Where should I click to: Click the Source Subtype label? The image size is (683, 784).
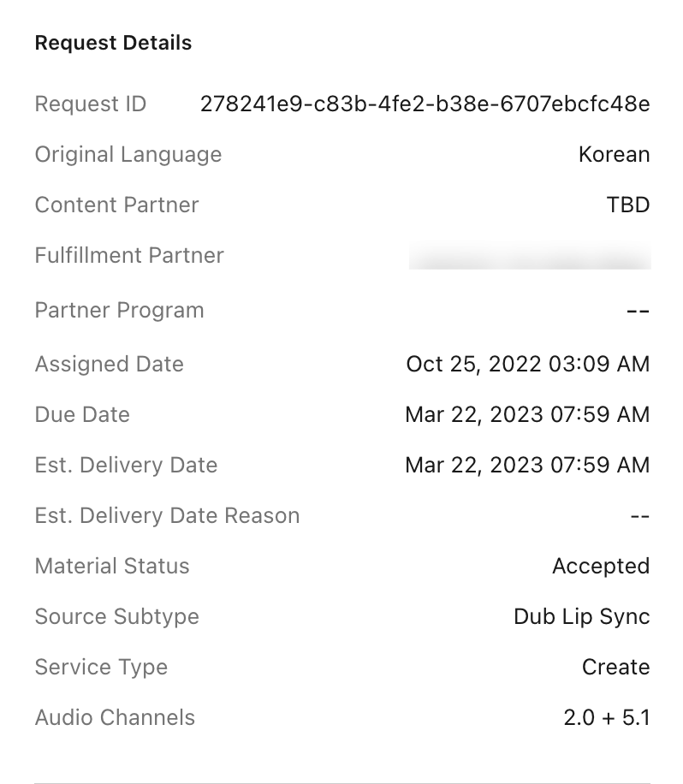(117, 617)
